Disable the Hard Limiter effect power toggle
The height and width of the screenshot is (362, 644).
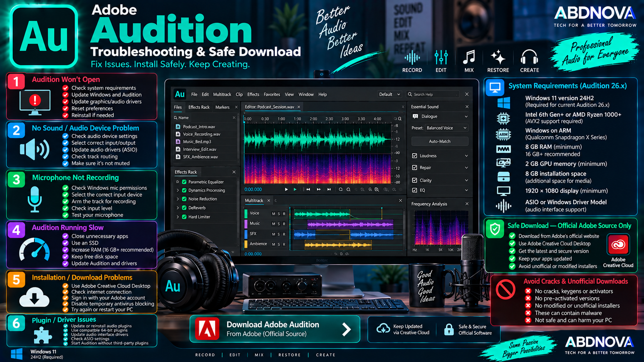(184, 217)
